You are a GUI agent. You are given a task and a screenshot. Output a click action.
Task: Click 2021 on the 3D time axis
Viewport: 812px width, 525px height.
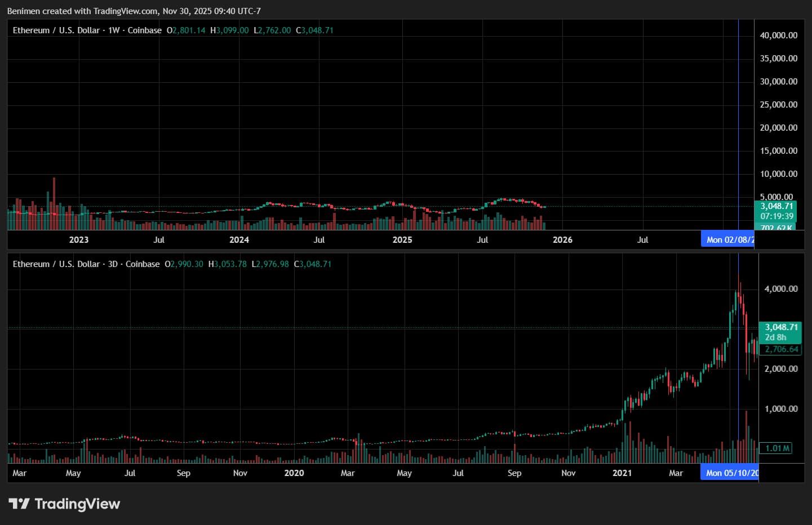622,473
